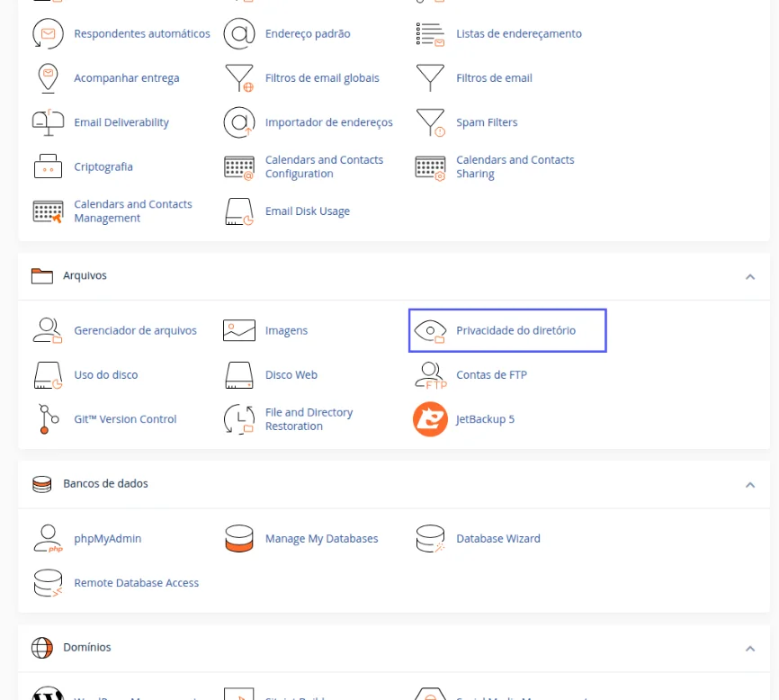Open Privacidade do diretório link
The height and width of the screenshot is (700, 779).
tap(515, 330)
